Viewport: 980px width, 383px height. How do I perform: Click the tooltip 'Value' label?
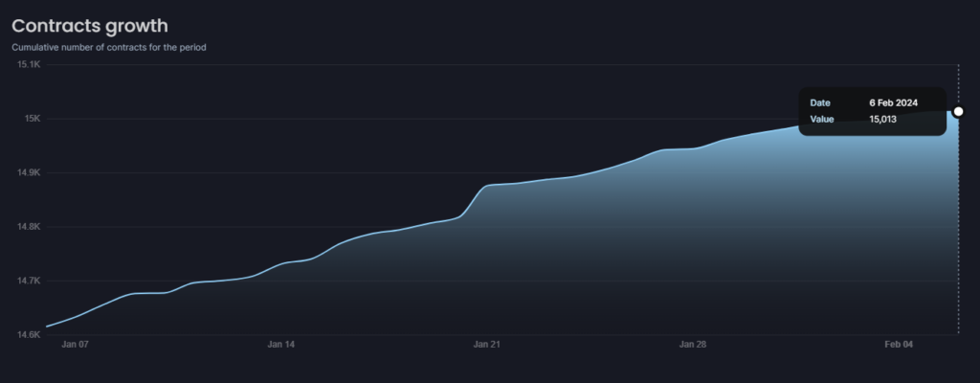point(822,120)
